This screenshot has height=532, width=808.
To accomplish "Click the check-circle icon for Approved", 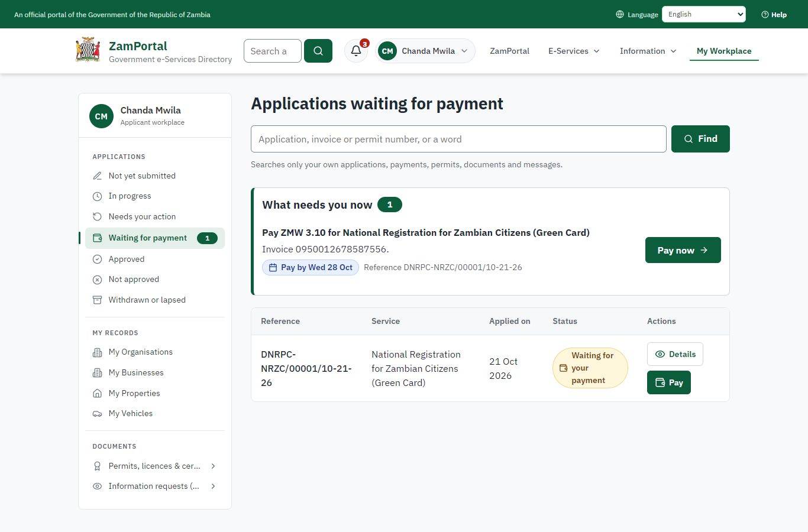I will (98, 259).
